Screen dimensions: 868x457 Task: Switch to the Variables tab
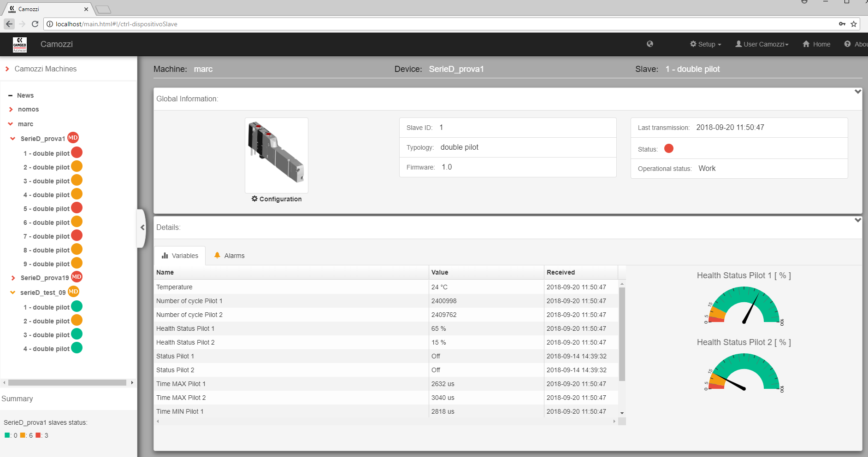(180, 256)
